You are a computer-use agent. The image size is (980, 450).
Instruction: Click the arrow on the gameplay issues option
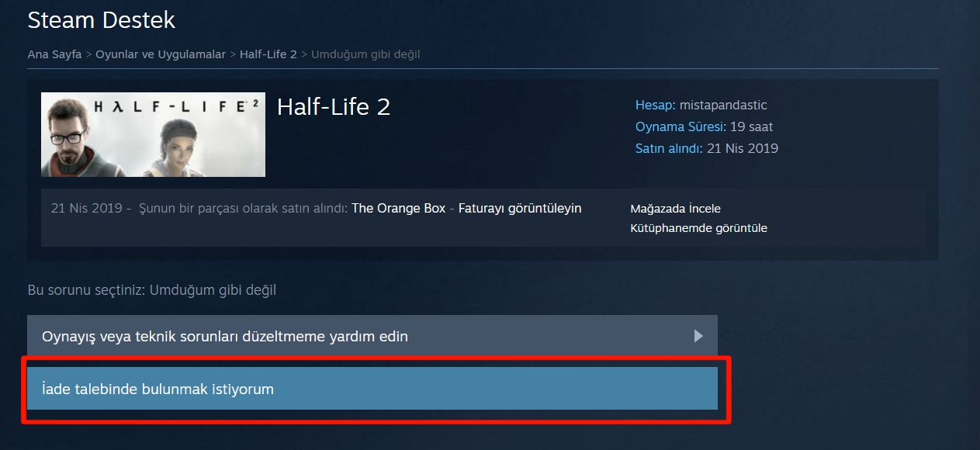[698, 336]
